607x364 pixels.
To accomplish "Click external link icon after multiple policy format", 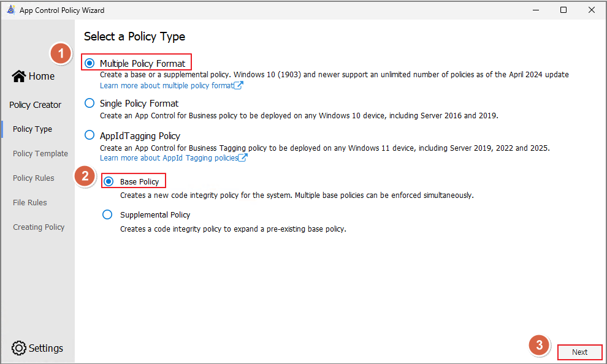I will [239, 85].
